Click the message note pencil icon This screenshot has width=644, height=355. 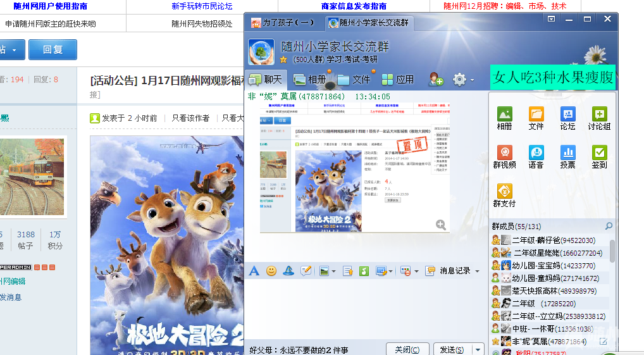(x=306, y=271)
